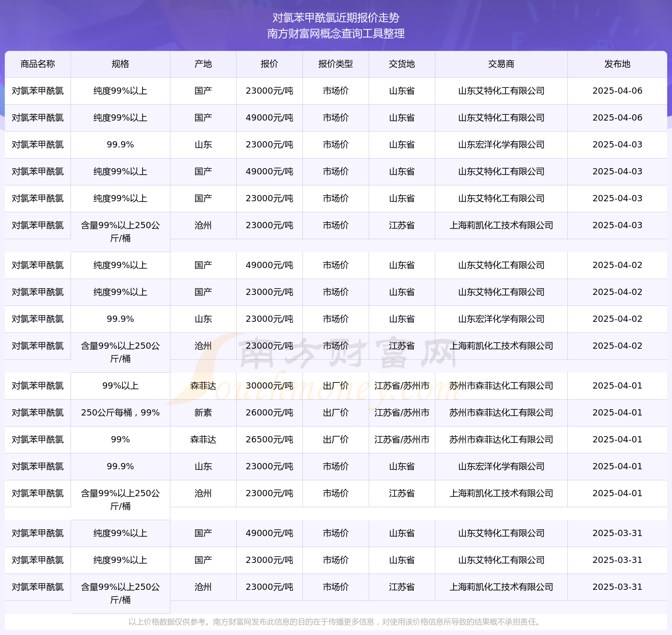Click the 250公斤每桶，99% spec cell
The width and height of the screenshot is (672, 635).
click(x=120, y=413)
